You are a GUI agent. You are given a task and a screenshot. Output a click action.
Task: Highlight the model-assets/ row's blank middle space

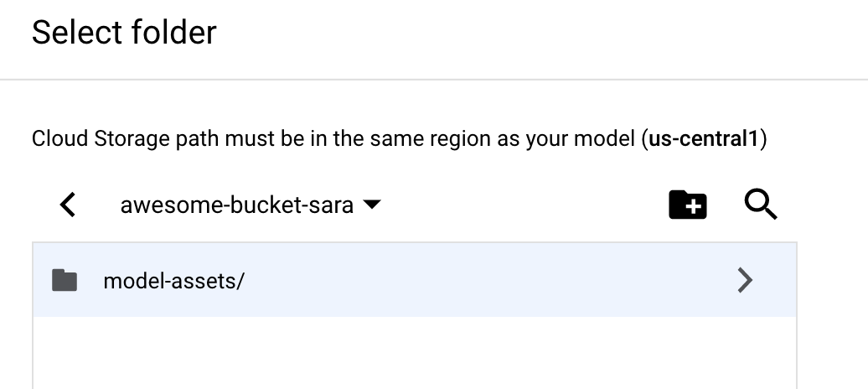(486, 280)
